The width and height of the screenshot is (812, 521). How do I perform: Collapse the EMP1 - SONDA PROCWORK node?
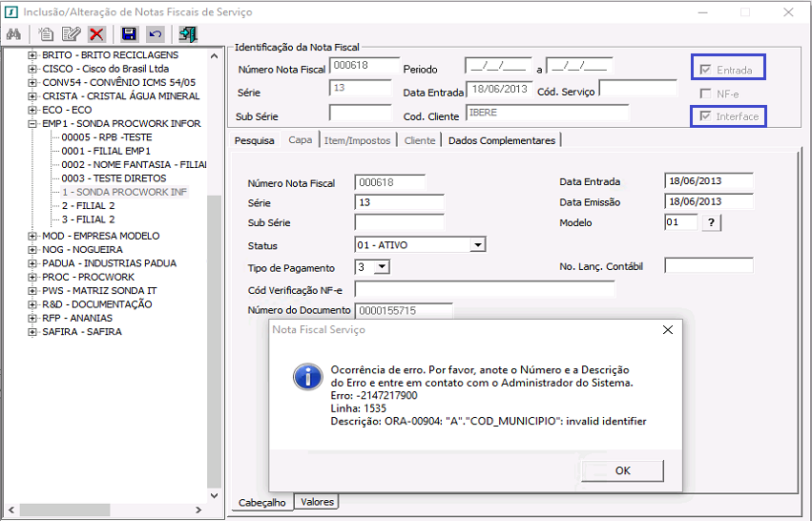click(32, 123)
